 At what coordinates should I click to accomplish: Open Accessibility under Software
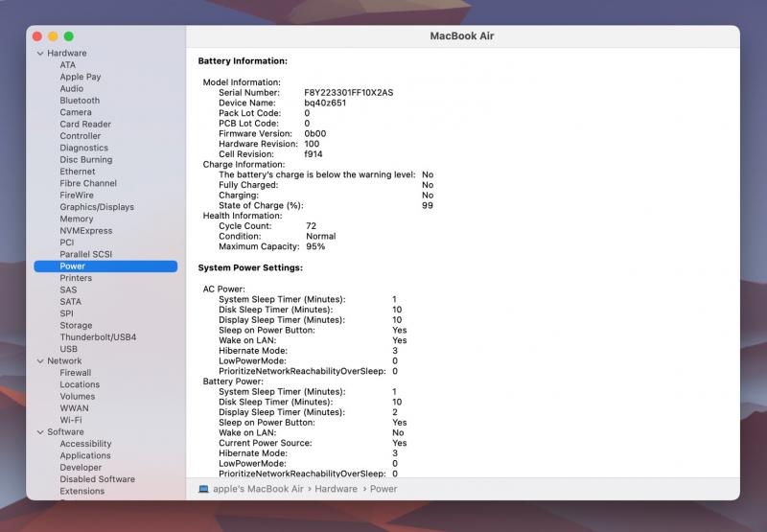pyautogui.click(x=85, y=444)
